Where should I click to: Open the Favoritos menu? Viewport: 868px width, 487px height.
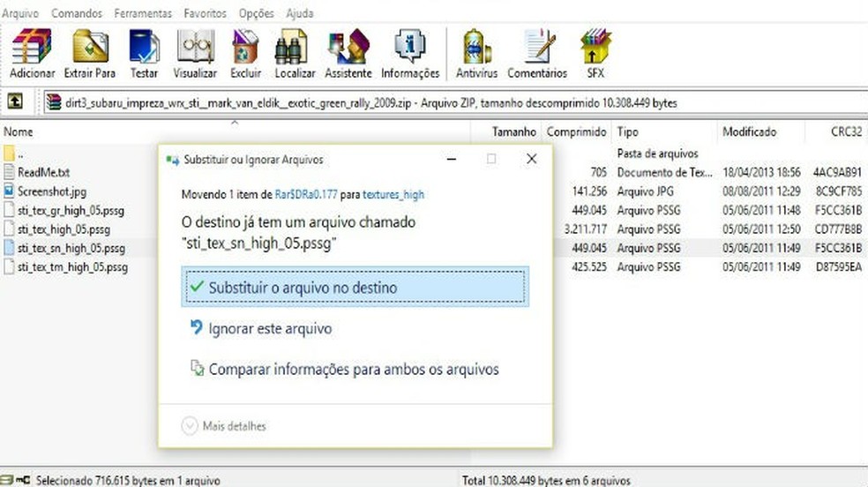point(205,13)
